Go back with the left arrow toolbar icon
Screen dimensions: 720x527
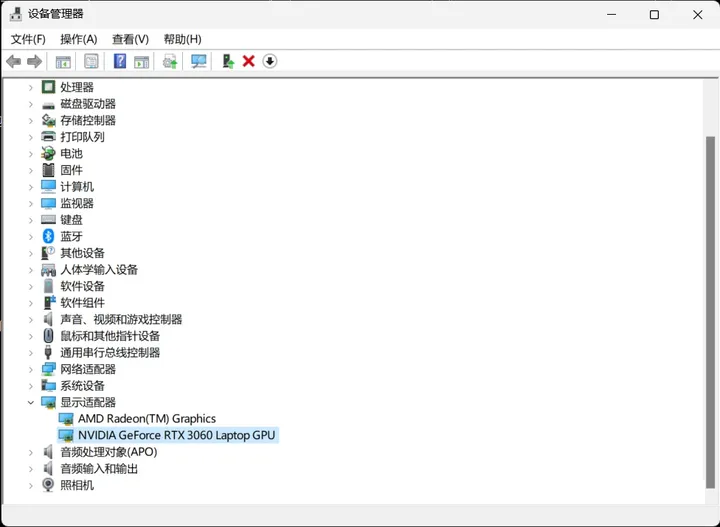coord(14,61)
